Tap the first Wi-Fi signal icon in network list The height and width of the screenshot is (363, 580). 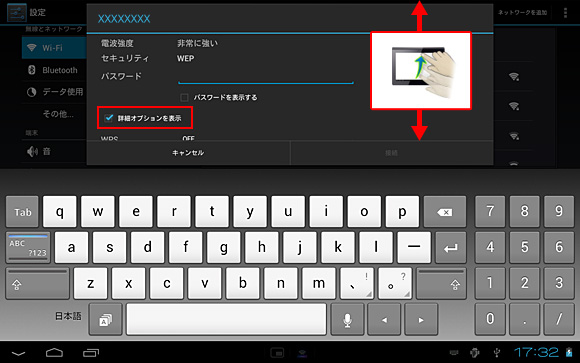(x=514, y=77)
